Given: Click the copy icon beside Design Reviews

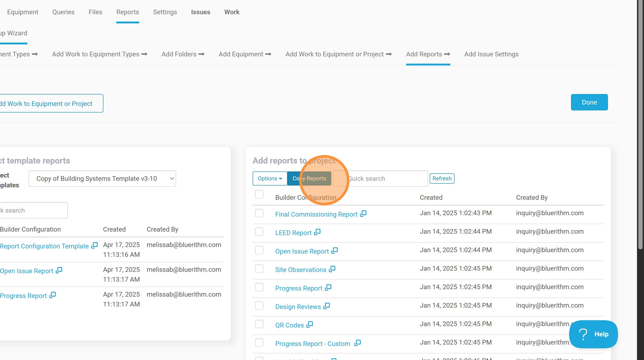Looking at the screenshot, I should pyautogui.click(x=327, y=305).
